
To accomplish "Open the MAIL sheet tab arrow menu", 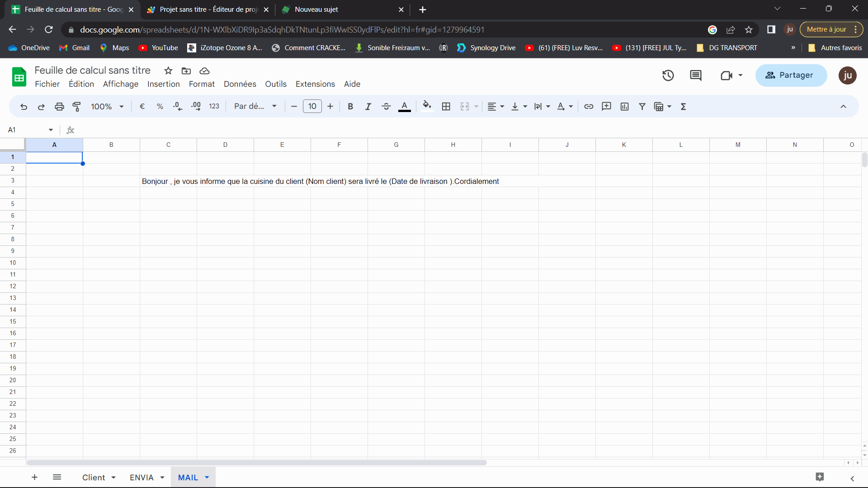I will [207, 477].
